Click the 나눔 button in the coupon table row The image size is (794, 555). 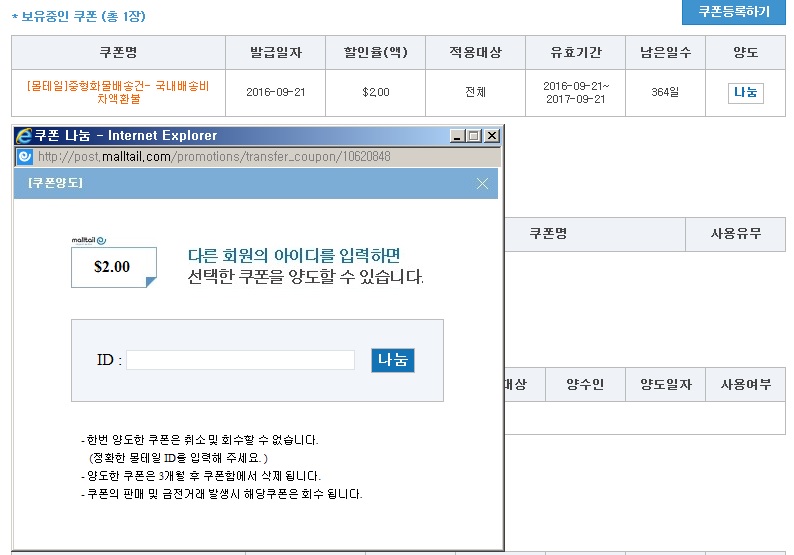[x=745, y=92]
